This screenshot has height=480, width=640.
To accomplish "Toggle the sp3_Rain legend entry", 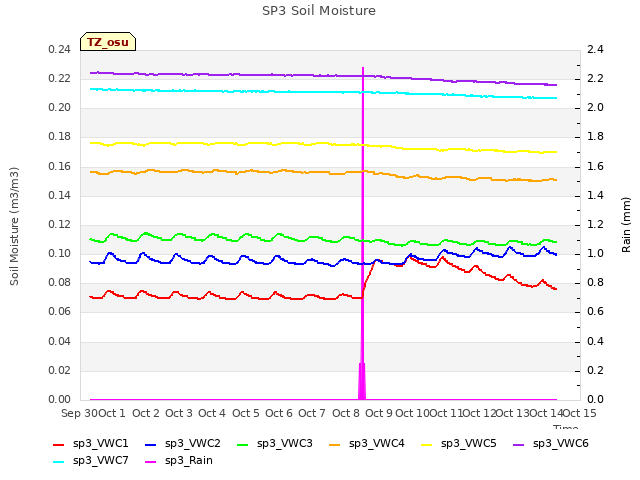I will [x=179, y=461].
